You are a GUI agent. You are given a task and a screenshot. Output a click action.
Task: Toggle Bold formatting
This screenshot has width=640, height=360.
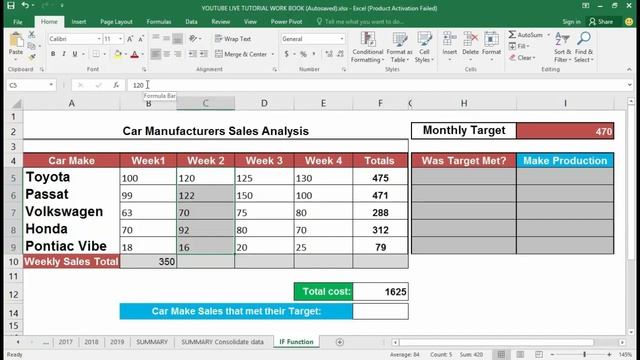pos(53,54)
